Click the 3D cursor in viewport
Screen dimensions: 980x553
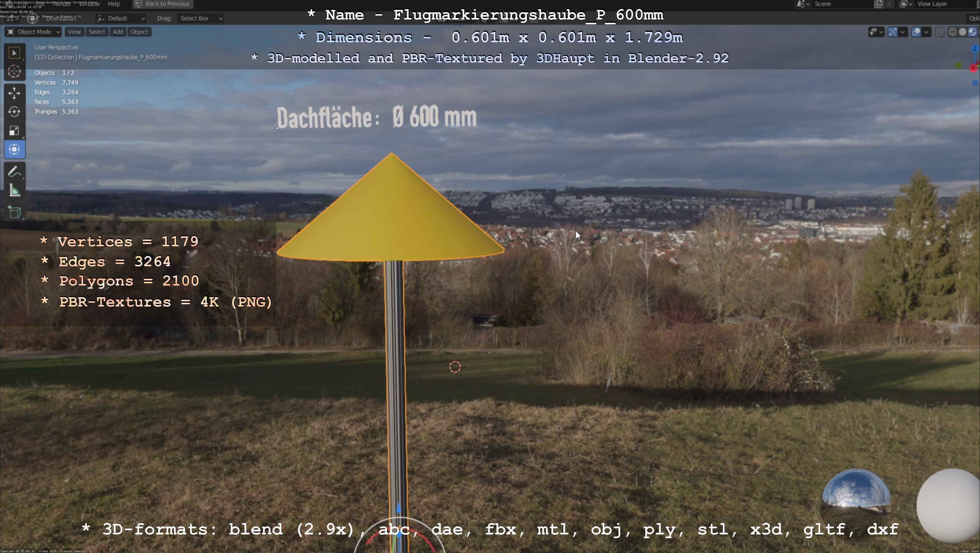pos(455,367)
